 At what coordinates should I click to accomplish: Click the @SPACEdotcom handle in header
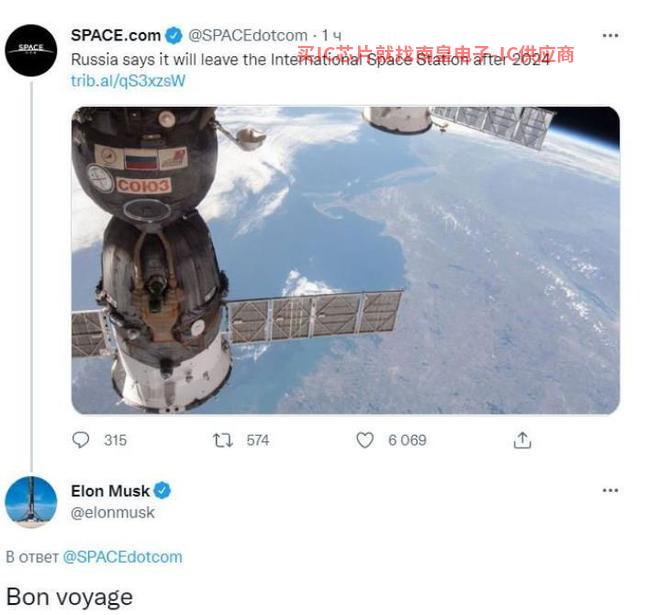[x=248, y=35]
